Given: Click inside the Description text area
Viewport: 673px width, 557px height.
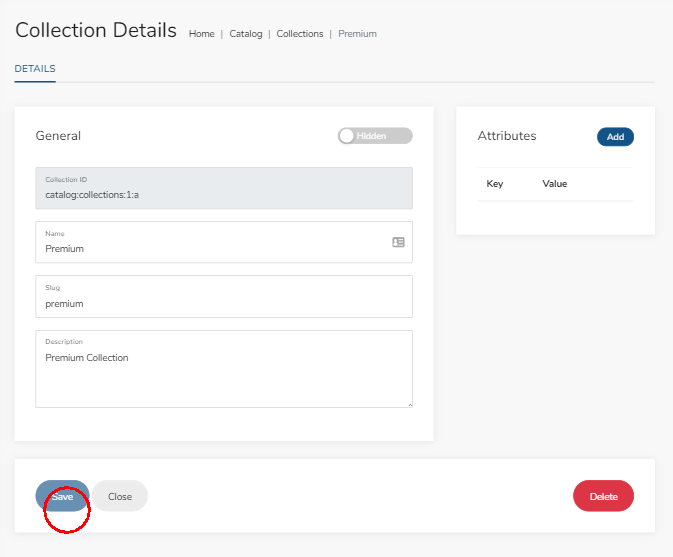Looking at the screenshot, I should pos(224,369).
